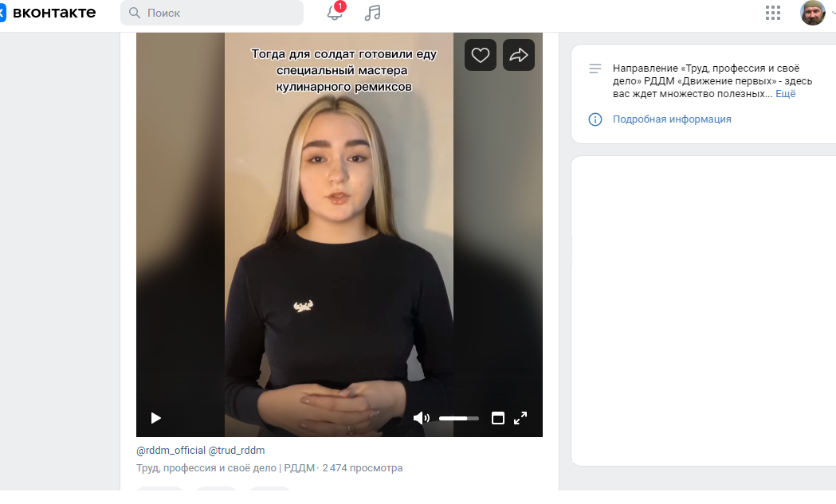
Task: Switch video to mini player mode
Action: coord(497,418)
